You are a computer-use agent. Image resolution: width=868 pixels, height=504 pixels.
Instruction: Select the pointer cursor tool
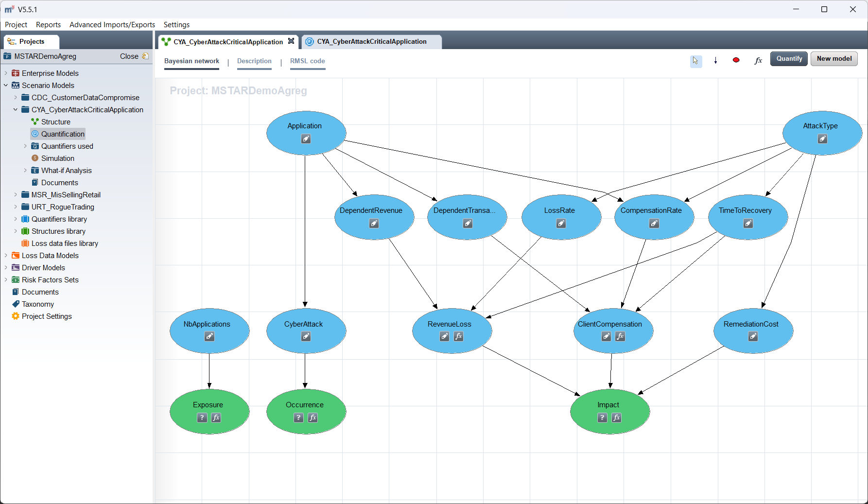point(695,60)
